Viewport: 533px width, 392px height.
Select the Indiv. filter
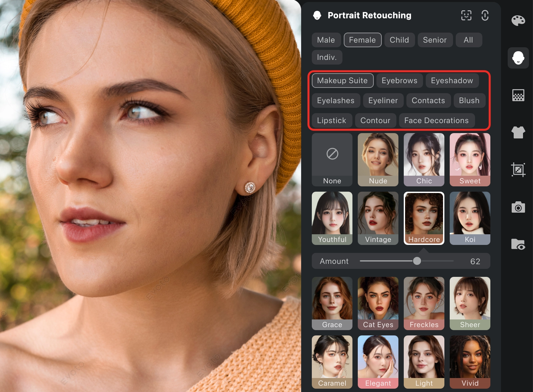(327, 57)
